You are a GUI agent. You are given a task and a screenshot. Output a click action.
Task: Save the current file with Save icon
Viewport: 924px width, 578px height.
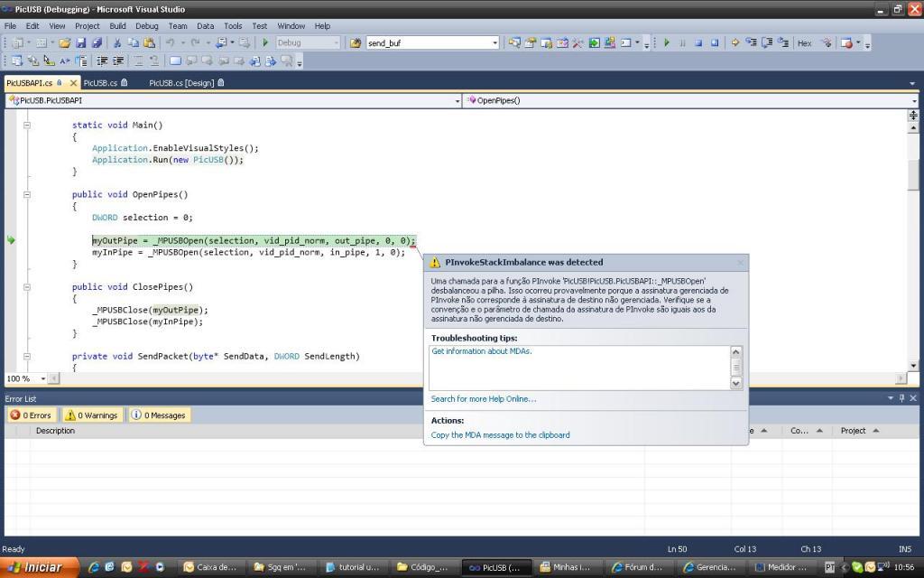(80, 42)
